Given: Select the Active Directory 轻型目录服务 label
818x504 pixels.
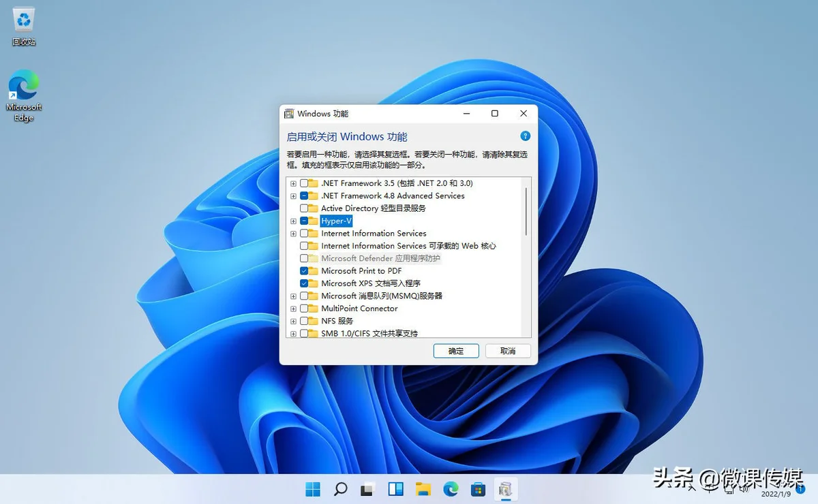Looking at the screenshot, I should (x=374, y=208).
